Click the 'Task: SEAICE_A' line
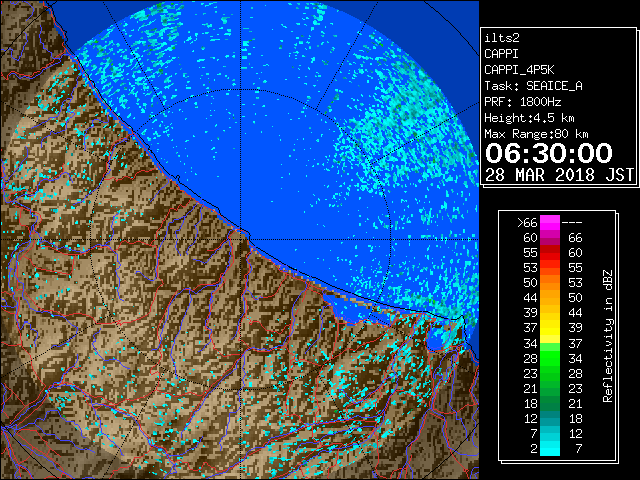The height and width of the screenshot is (480, 640). click(533, 86)
